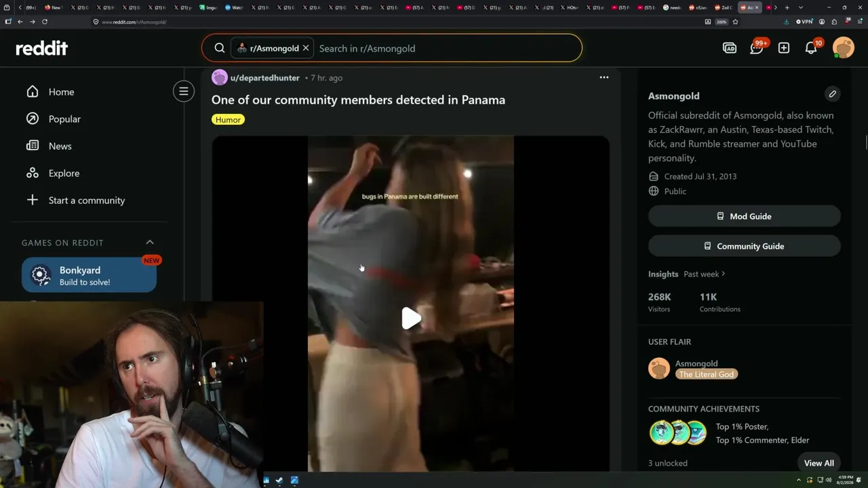
Task: Click the page zoom 200% indicator
Action: point(722,22)
